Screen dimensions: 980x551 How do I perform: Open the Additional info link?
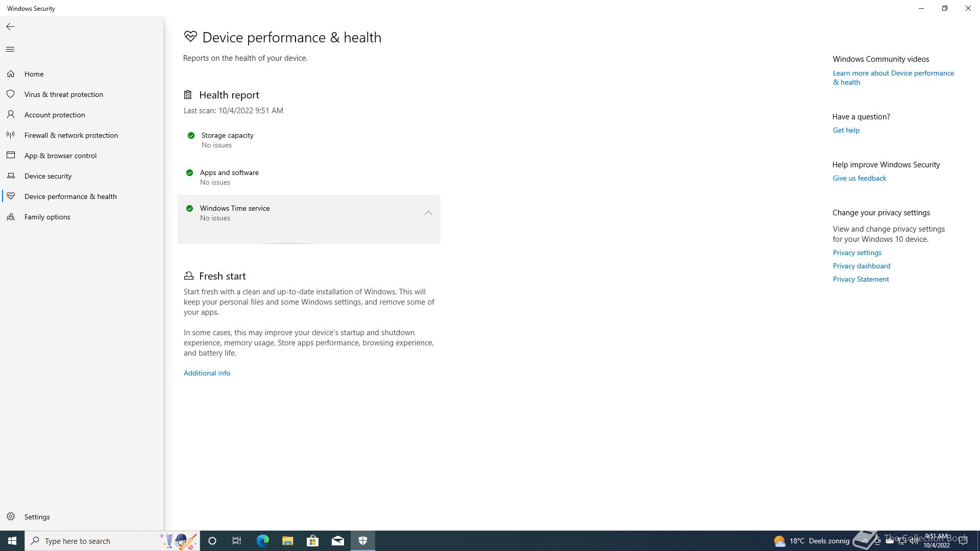click(x=207, y=373)
